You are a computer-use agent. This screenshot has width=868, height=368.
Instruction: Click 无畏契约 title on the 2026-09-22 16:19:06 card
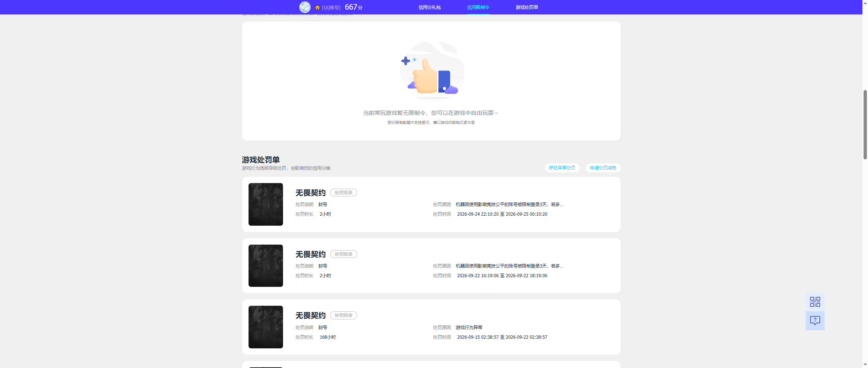(x=310, y=254)
